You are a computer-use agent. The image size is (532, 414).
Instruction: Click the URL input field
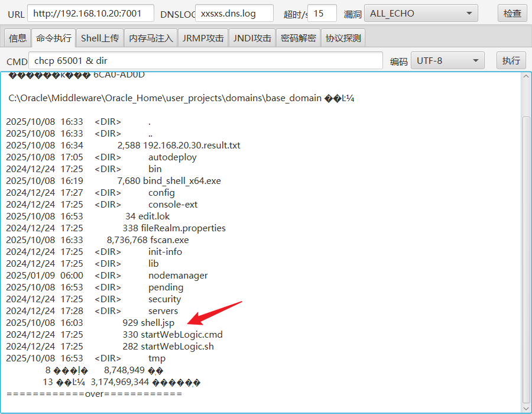(90, 13)
